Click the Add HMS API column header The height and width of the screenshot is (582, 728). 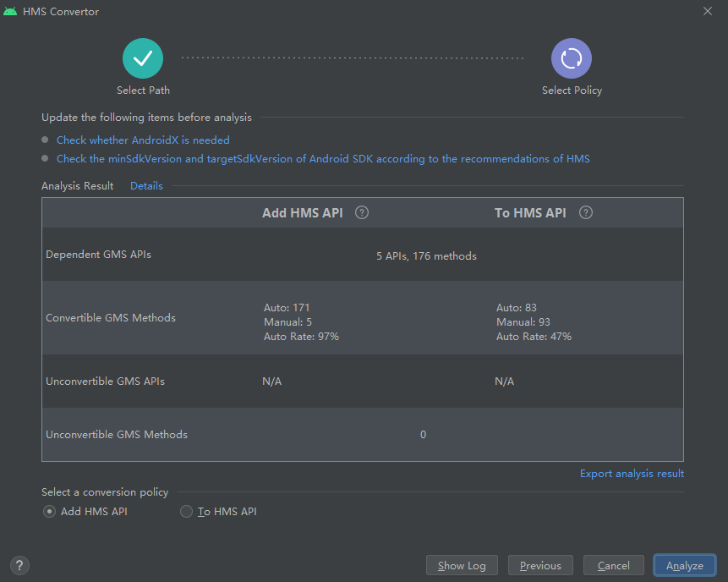302,212
